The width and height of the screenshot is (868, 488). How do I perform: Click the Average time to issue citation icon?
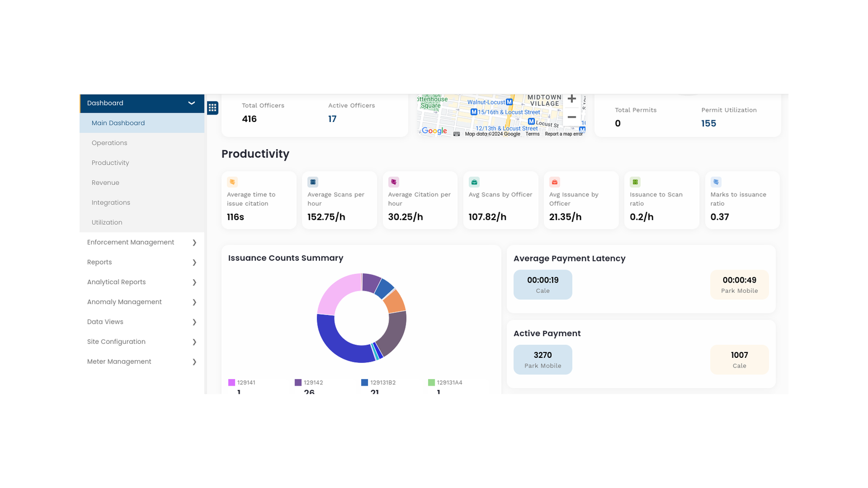click(x=232, y=182)
